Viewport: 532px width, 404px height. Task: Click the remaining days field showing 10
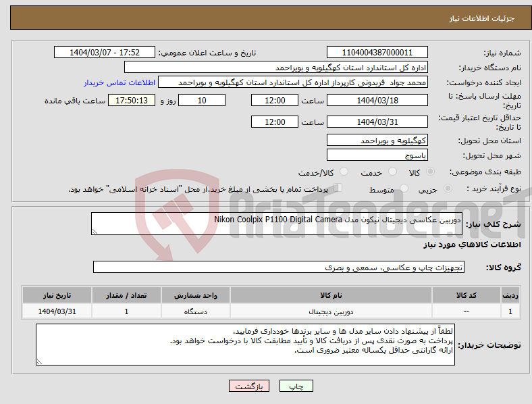click(202, 100)
